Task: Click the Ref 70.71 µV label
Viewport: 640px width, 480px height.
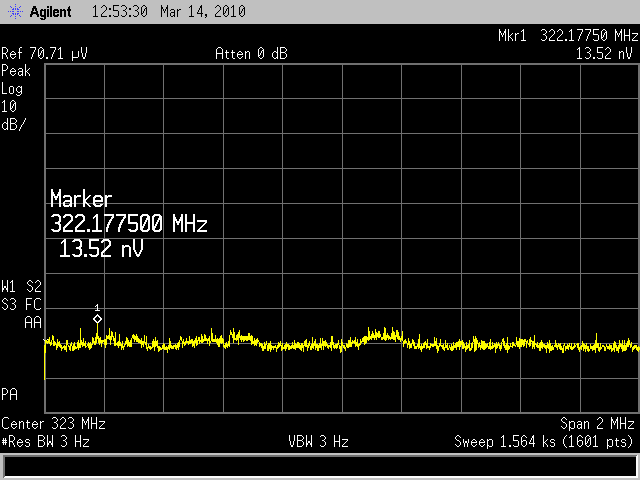Action: [x=44, y=54]
